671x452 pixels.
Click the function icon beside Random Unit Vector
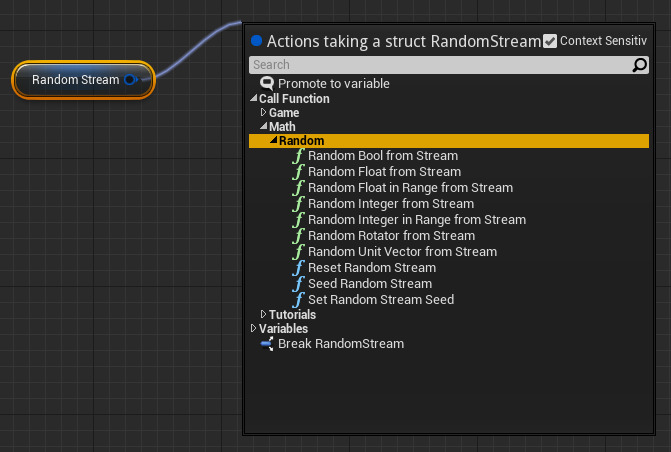298,252
